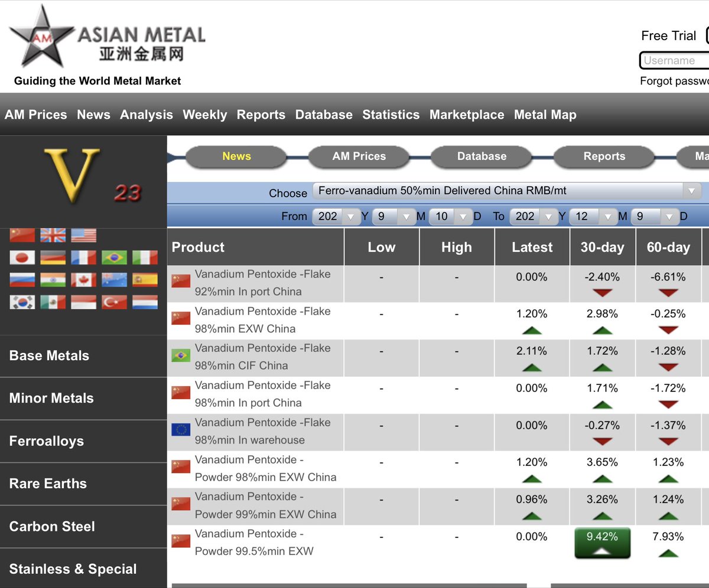Open Statistics in the main navigation bar
Image resolution: width=709 pixels, height=588 pixels.
pyautogui.click(x=391, y=115)
